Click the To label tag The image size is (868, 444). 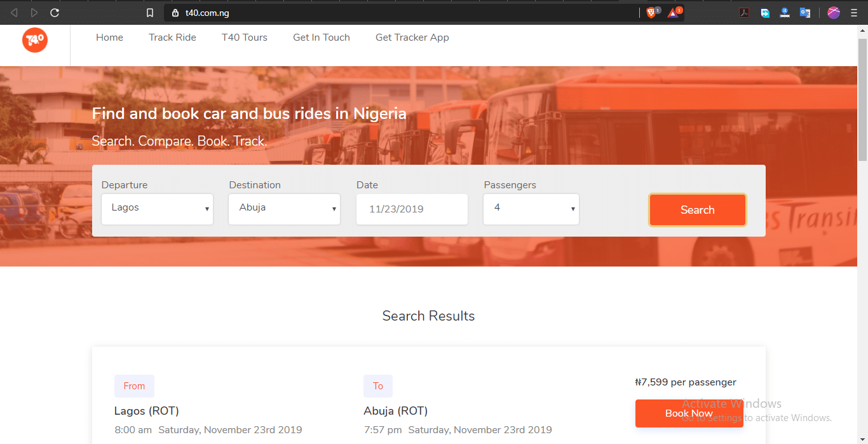378,386
